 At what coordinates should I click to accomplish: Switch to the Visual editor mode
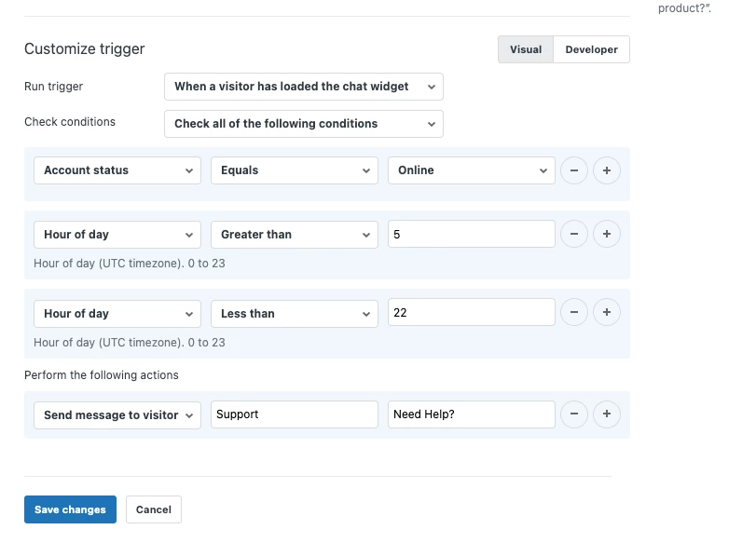coord(526,49)
